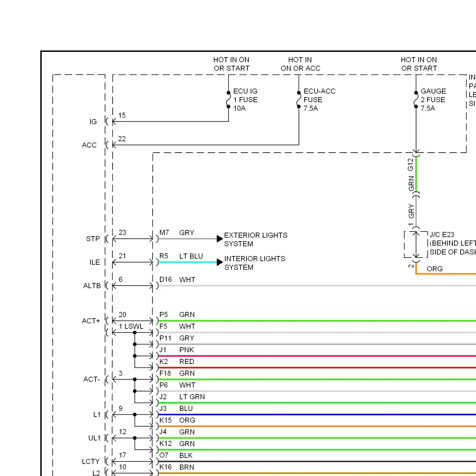Click the J4 GRN wire label
476x476 pixels.
pos(177,432)
